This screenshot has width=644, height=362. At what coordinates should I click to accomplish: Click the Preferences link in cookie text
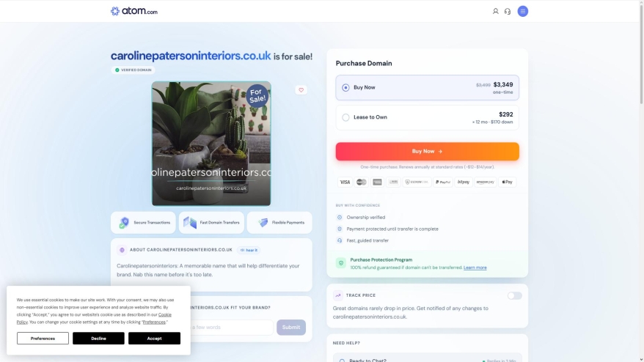[x=154, y=322]
